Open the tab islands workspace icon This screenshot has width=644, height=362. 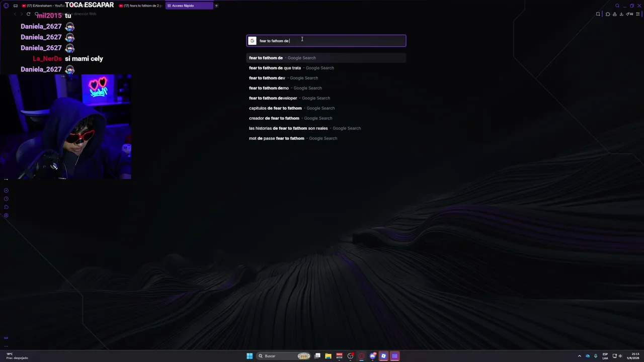click(16, 6)
